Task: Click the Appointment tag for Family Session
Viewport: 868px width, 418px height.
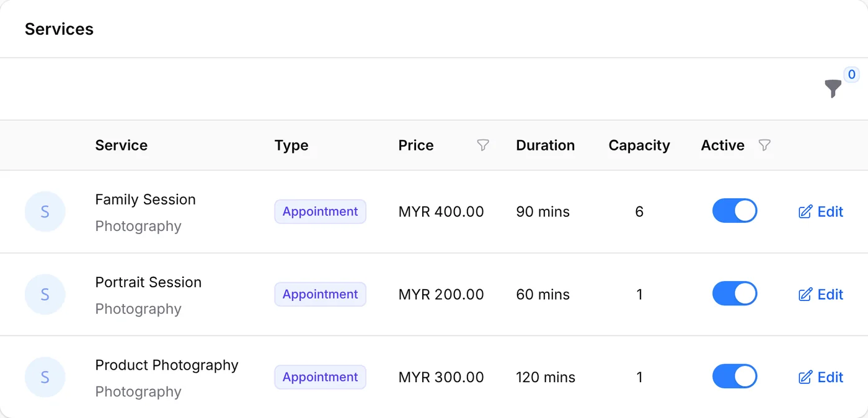Action: 321,212
